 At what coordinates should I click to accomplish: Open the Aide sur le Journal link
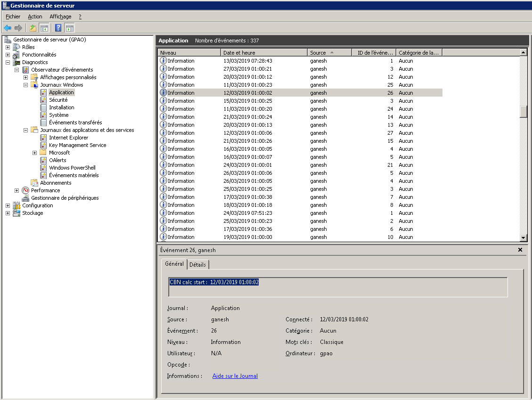(x=235, y=376)
